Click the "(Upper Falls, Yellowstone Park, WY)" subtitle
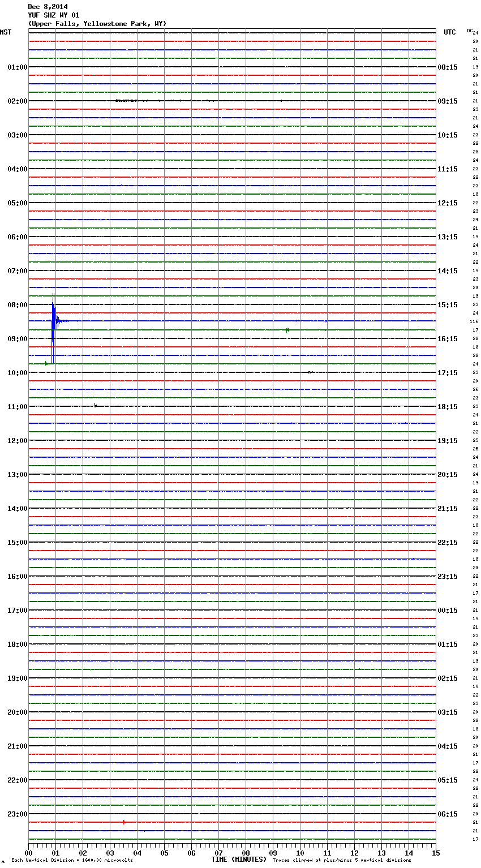Viewport: 481px width, 868px height. [x=97, y=24]
